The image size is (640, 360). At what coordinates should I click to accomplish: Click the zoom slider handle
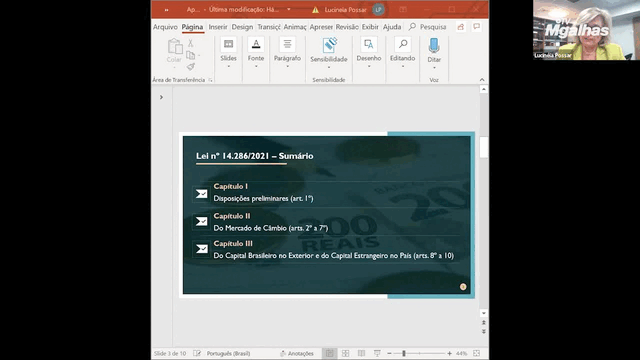point(404,353)
